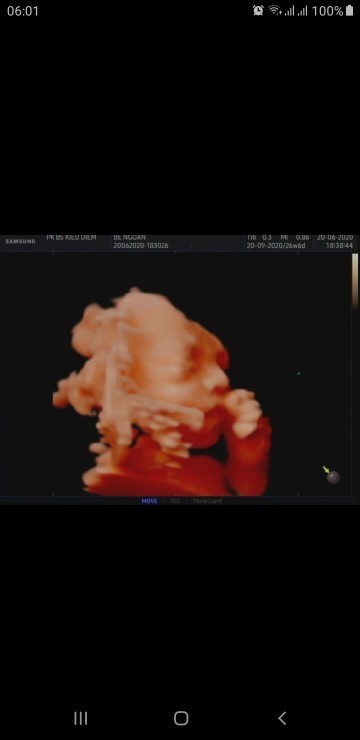This screenshot has height=740, width=360.
Task: Select the Move Light mode label
Action: click(207, 501)
